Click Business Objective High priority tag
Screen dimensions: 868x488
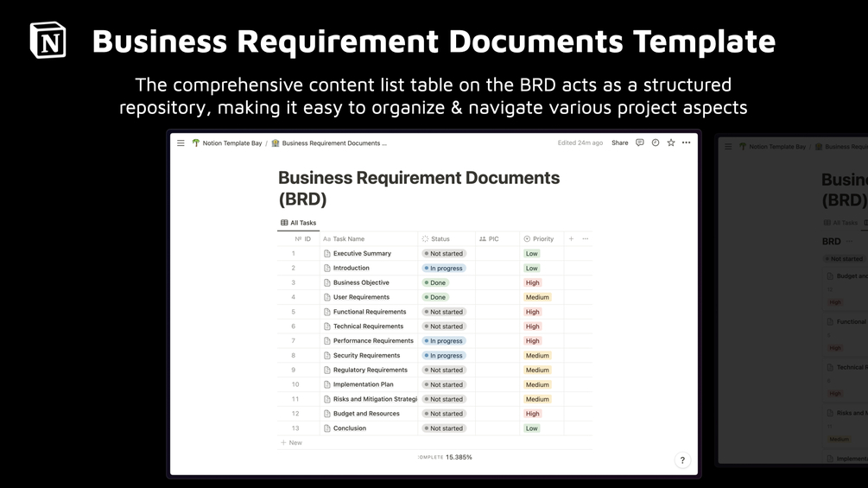coord(533,282)
